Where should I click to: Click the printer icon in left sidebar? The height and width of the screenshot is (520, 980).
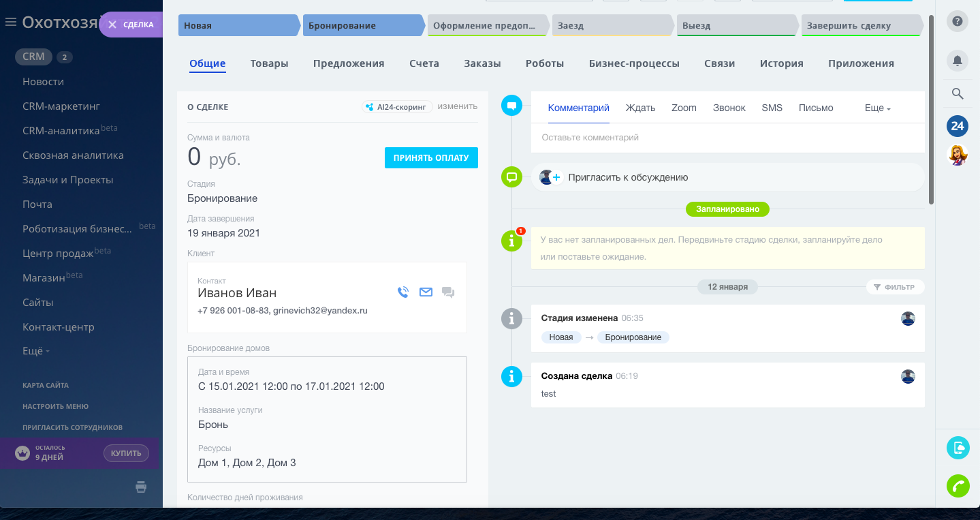pos(141,487)
